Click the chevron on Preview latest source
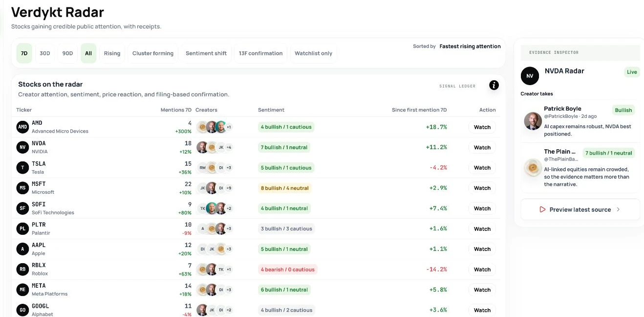 [x=618, y=209]
